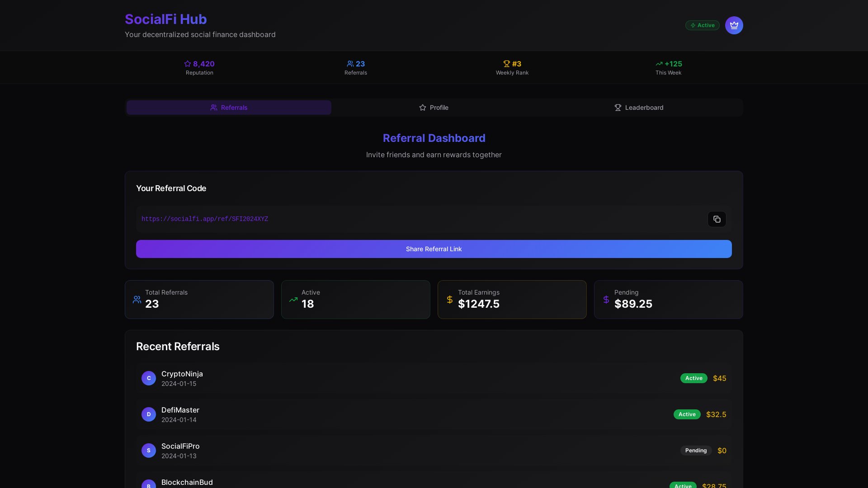Click the Weekly Rank trophy icon
The width and height of the screenshot is (868, 488).
(506, 64)
